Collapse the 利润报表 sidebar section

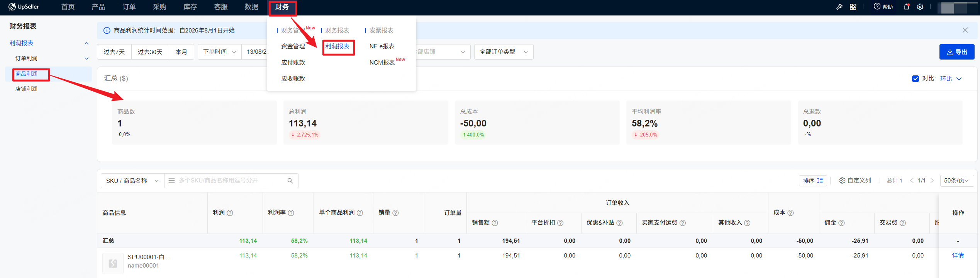click(x=86, y=43)
